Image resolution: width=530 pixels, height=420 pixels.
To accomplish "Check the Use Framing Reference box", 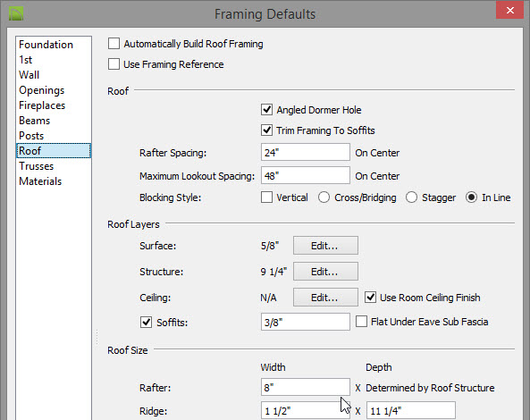I will tap(114, 63).
